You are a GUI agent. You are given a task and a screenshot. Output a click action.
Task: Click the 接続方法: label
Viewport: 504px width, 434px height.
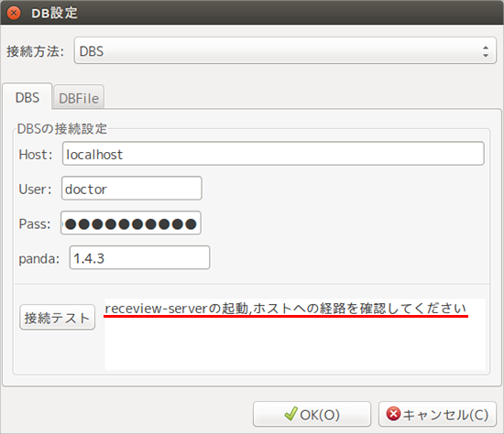tap(36, 51)
